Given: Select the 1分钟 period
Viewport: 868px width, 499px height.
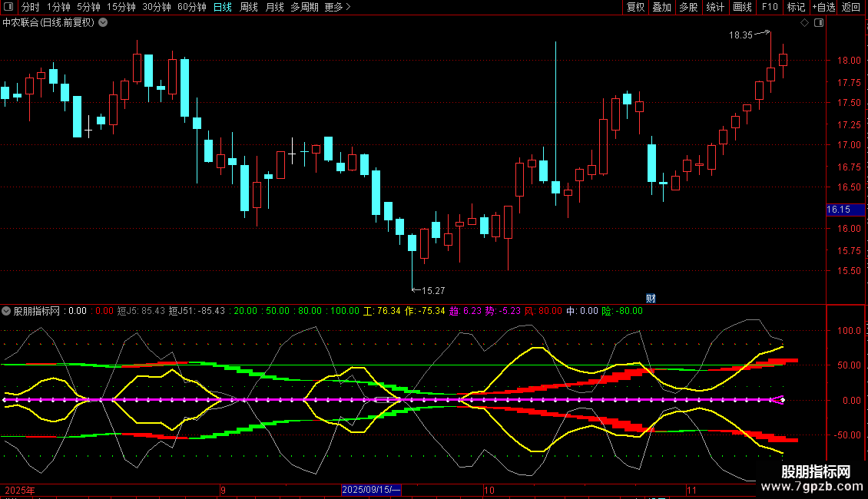Looking at the screenshot, I should click(x=58, y=7).
